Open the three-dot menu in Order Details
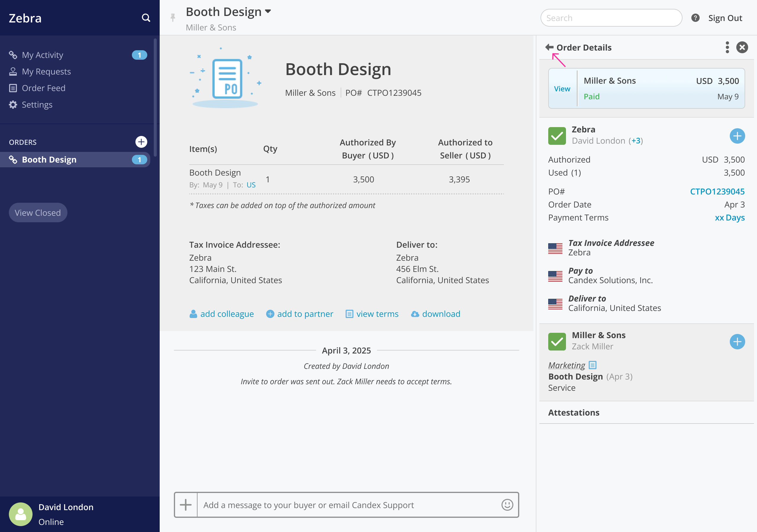757x532 pixels. click(x=727, y=47)
